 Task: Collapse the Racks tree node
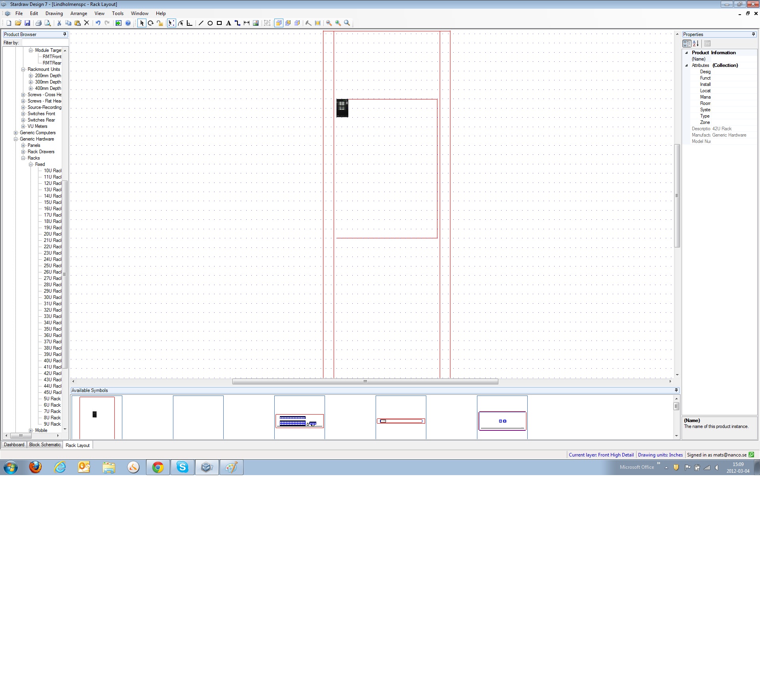23,158
